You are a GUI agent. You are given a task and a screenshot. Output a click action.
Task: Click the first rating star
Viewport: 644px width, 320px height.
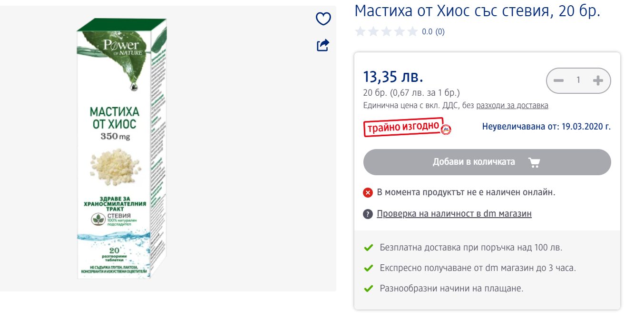[x=360, y=32]
